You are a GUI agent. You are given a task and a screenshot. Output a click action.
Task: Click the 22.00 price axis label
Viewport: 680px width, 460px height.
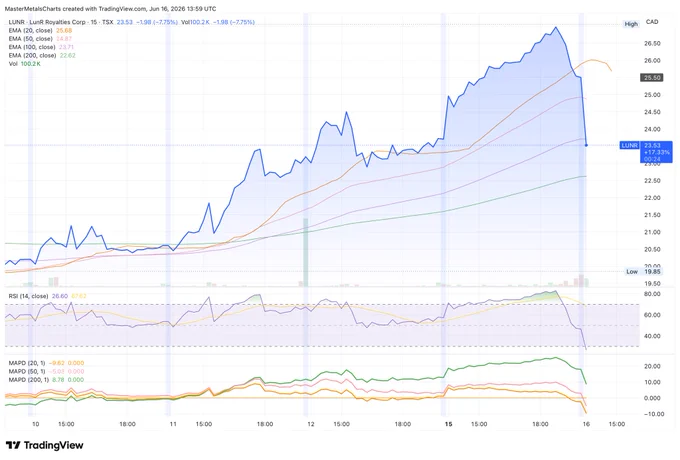[x=652, y=198]
